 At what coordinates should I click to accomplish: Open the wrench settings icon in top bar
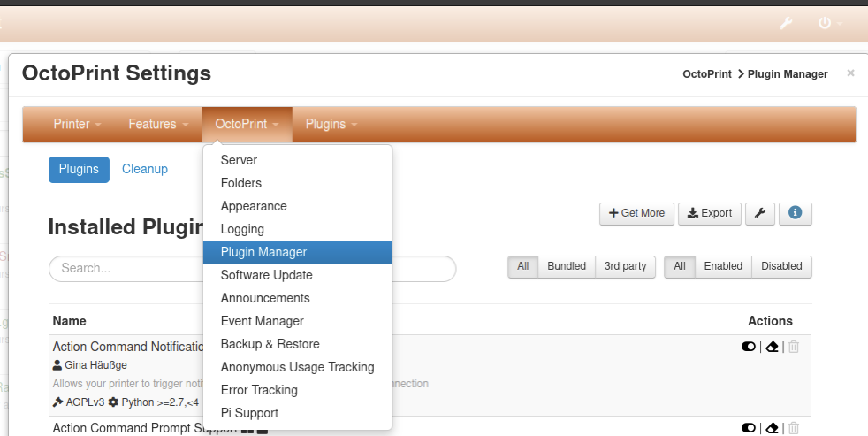point(786,23)
